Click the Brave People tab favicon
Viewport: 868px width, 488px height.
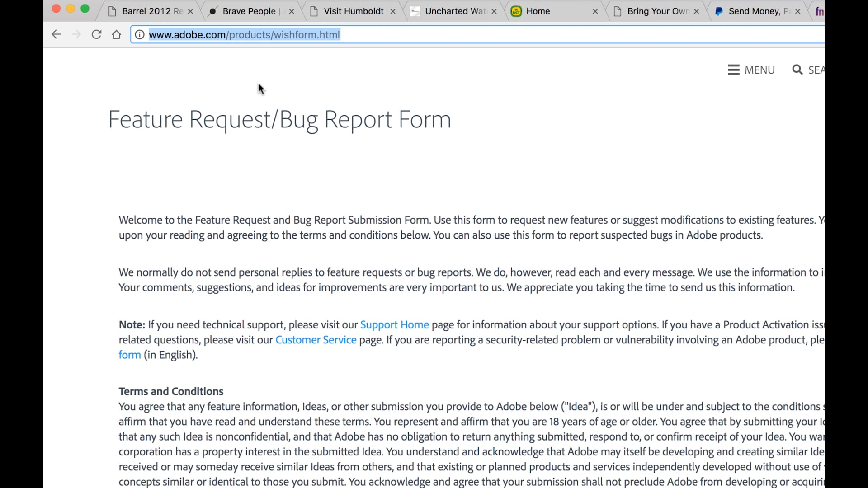pyautogui.click(x=212, y=11)
